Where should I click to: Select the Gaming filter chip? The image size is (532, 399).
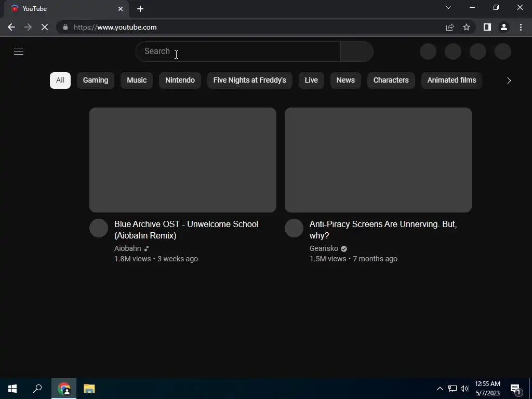(96, 81)
